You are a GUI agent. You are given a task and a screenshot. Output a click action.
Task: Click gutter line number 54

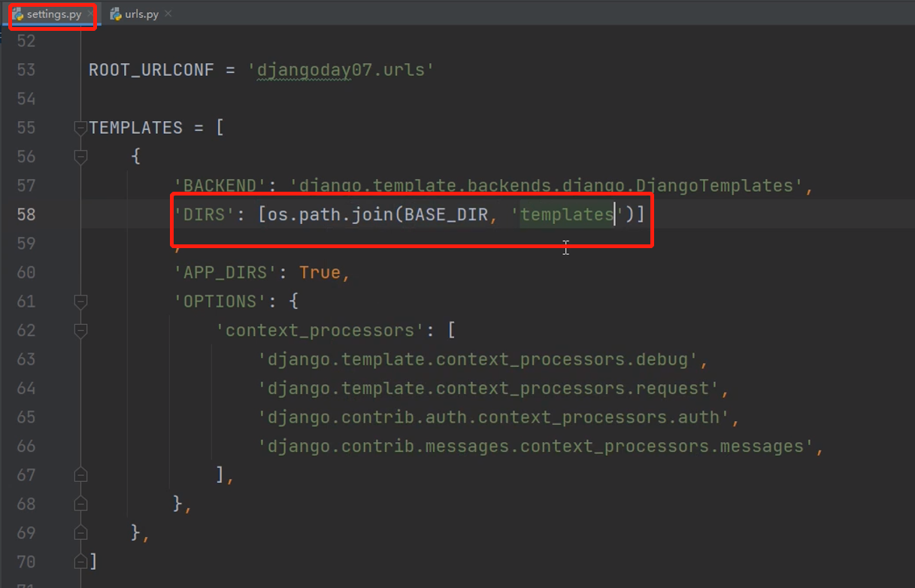(26, 99)
